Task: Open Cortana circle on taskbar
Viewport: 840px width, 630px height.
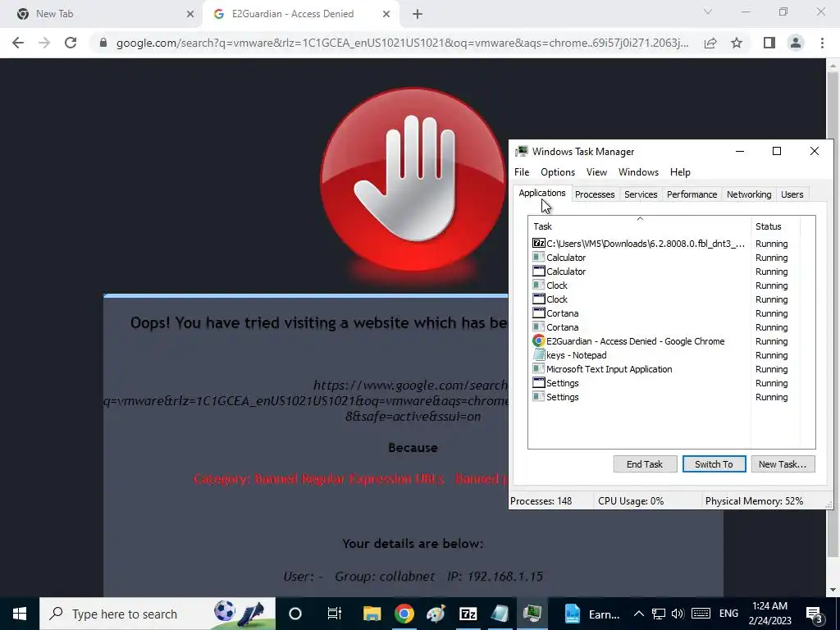Action: [x=295, y=614]
